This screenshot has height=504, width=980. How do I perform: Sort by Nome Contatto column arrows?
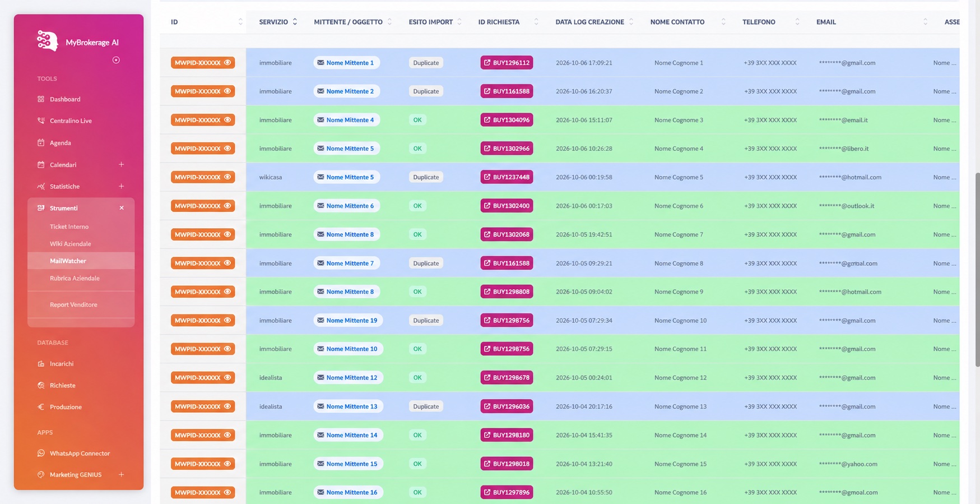723,22
